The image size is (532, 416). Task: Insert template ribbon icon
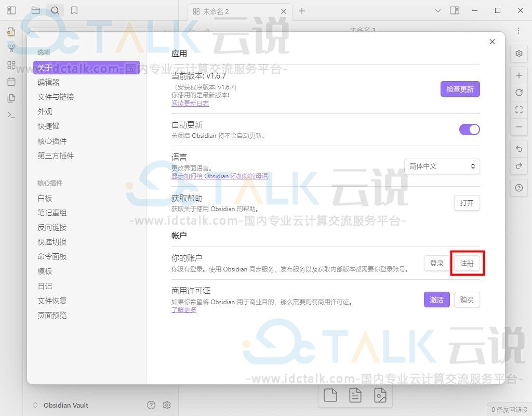tap(11, 98)
